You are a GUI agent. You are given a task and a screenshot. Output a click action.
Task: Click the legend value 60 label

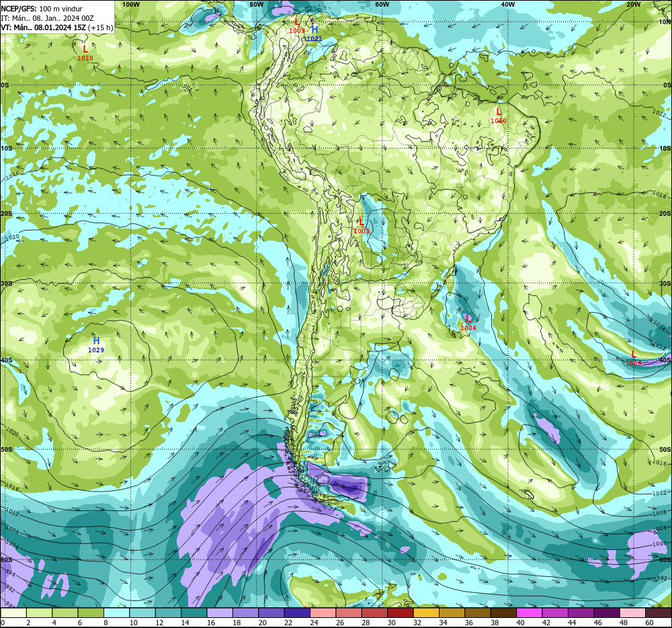[x=649, y=623]
